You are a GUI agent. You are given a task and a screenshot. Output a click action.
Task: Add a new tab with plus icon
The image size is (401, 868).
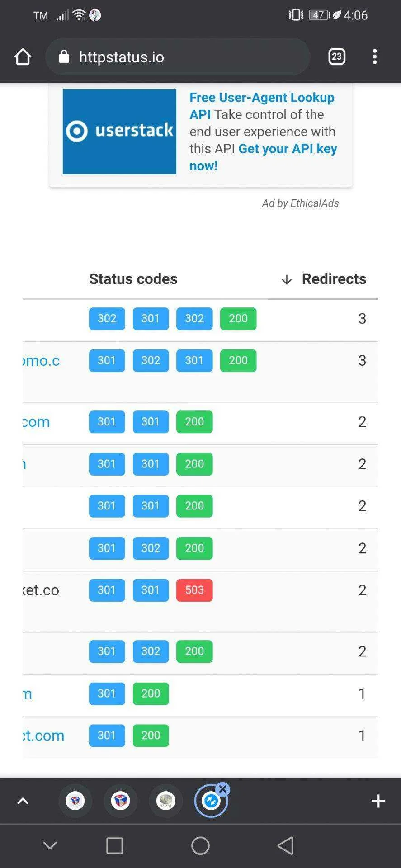[378, 801]
